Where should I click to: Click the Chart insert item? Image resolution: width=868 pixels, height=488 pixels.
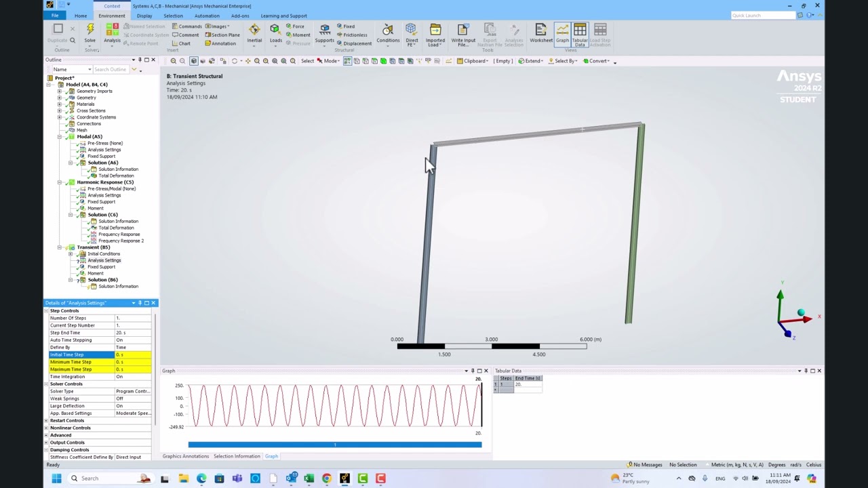(x=181, y=43)
